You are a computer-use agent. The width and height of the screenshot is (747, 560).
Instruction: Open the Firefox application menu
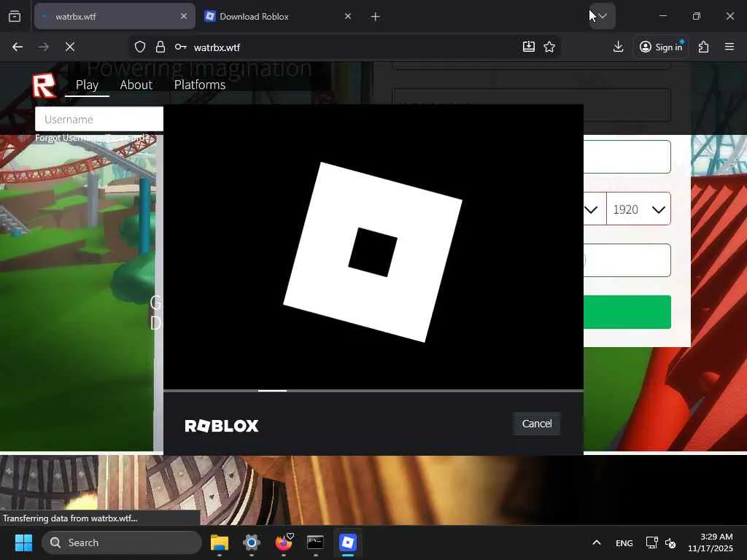729,47
